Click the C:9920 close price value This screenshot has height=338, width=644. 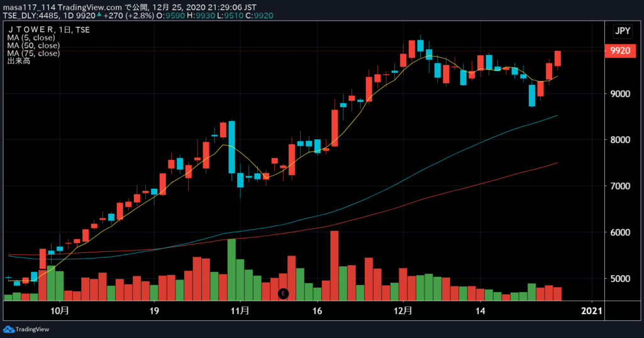click(259, 16)
